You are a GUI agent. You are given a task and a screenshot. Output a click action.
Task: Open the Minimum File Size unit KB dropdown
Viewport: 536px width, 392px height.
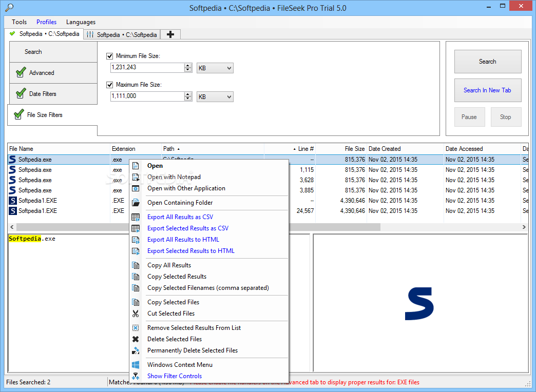tap(215, 68)
